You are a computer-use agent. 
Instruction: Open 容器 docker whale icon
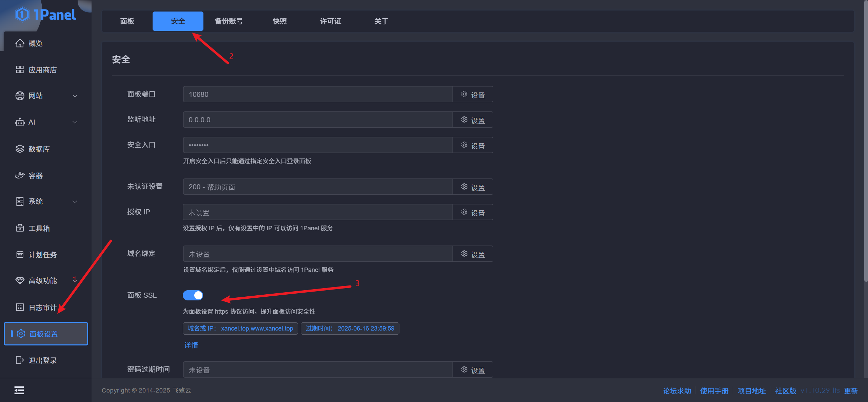[x=20, y=175]
